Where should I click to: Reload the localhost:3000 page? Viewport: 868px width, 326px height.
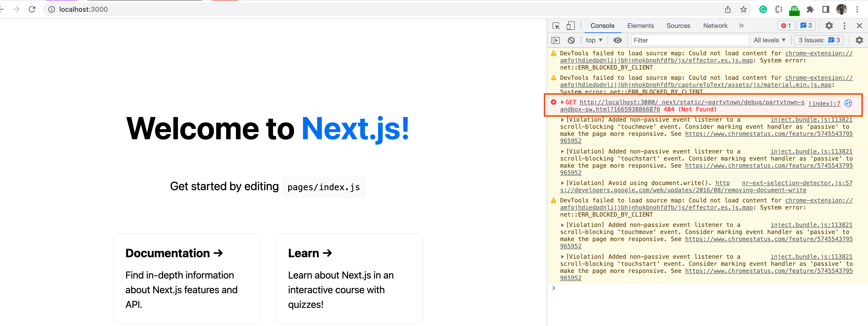pyautogui.click(x=32, y=9)
